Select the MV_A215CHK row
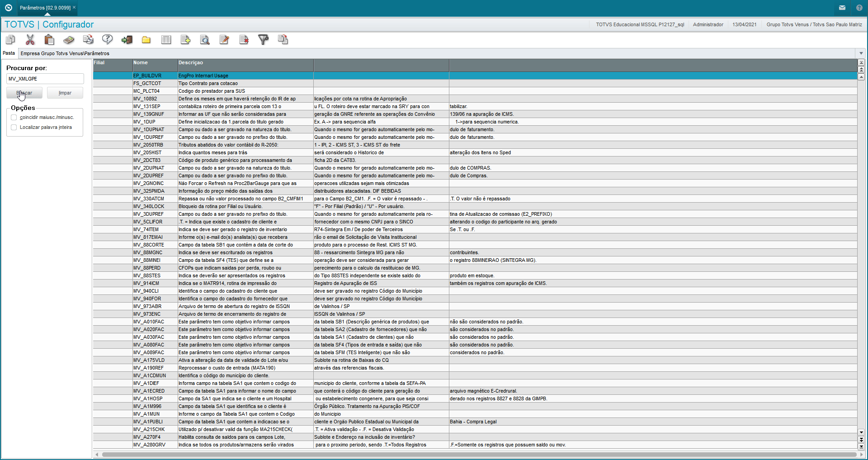The image size is (868, 460). 475,430
